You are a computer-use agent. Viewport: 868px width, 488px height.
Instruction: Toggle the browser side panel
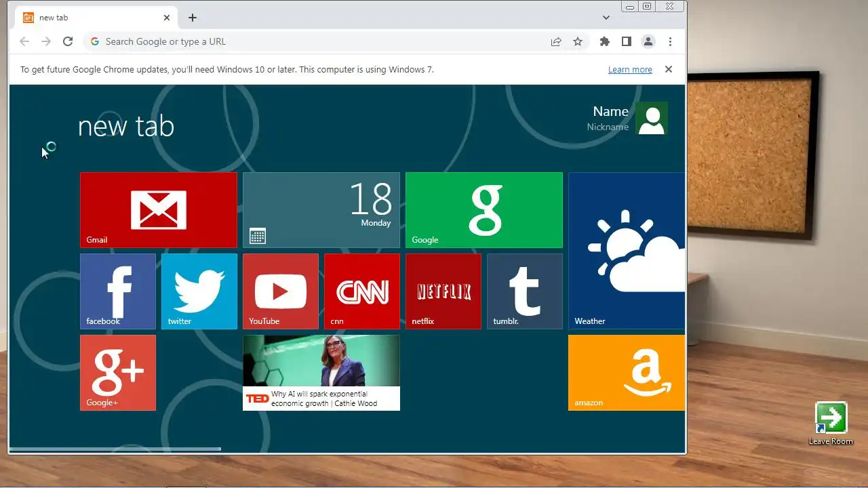627,41
